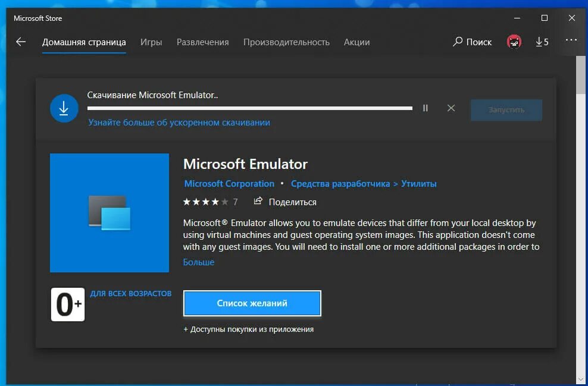
Task: Click the Поделиться share icon
Action: 258,201
